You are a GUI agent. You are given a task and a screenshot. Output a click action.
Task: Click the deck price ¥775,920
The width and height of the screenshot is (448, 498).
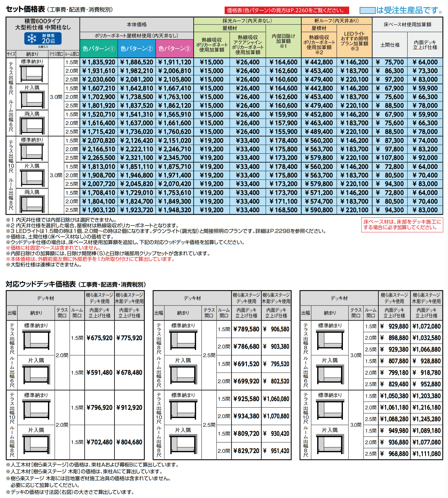click(x=129, y=338)
